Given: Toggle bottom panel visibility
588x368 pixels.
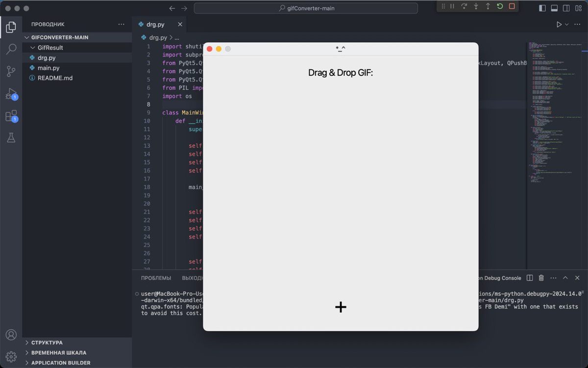Looking at the screenshot, I should click(x=554, y=8).
